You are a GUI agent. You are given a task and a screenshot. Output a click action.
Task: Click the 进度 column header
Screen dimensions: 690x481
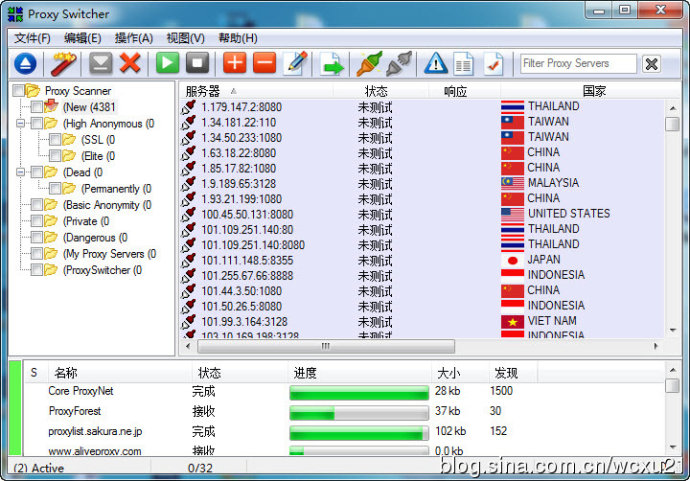pyautogui.click(x=360, y=373)
